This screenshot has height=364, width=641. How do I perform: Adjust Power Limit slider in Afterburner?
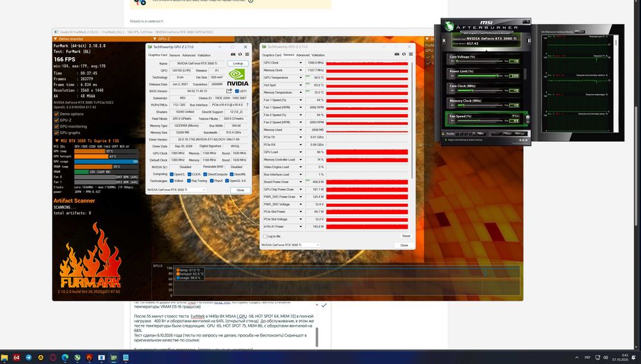click(480, 76)
